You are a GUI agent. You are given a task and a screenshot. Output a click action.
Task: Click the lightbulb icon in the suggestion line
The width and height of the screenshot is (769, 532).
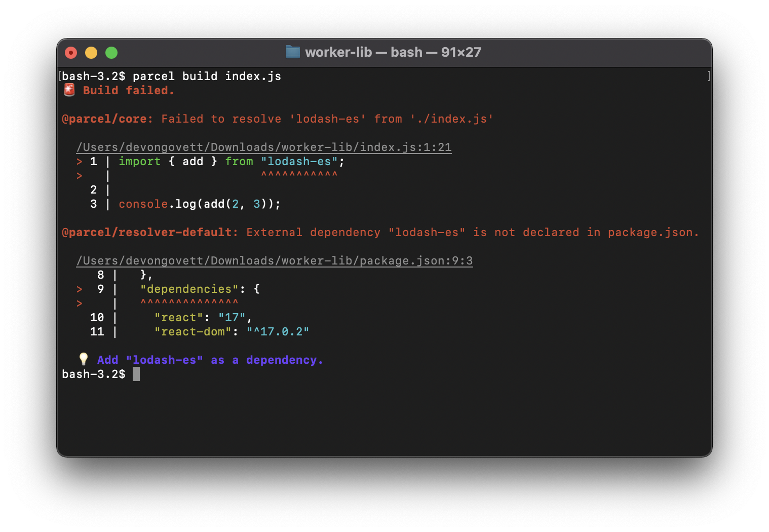click(84, 359)
